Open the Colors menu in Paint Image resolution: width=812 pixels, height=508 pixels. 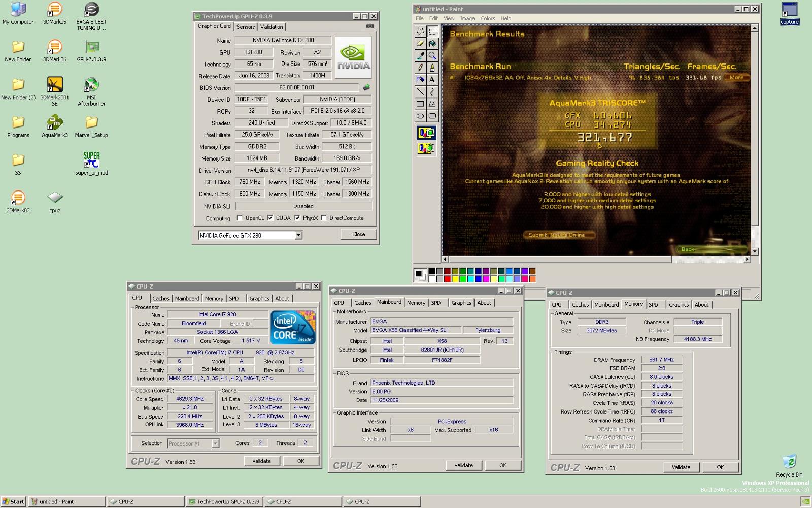click(488, 18)
